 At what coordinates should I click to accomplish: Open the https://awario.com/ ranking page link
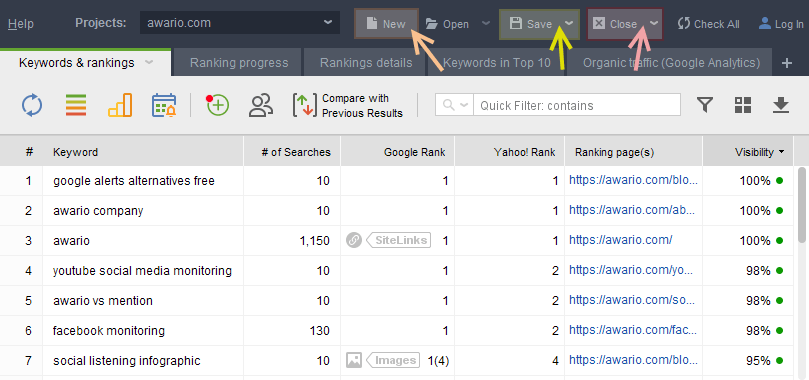pyautogui.click(x=621, y=240)
